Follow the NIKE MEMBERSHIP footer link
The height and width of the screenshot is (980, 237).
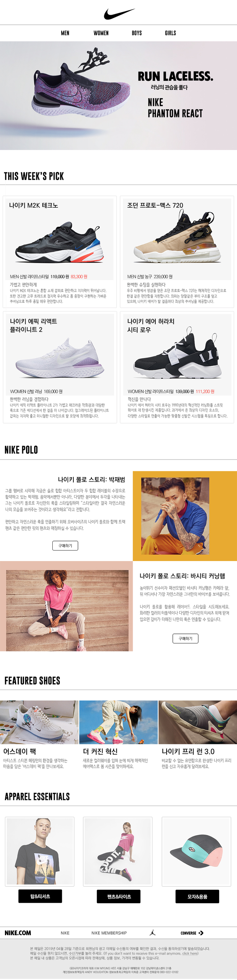click(x=109, y=933)
